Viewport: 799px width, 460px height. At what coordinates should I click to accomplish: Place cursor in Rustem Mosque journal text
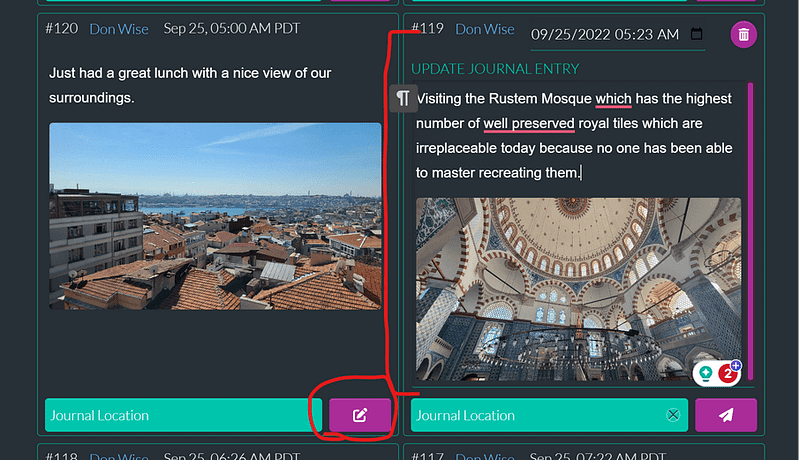tap(574, 136)
